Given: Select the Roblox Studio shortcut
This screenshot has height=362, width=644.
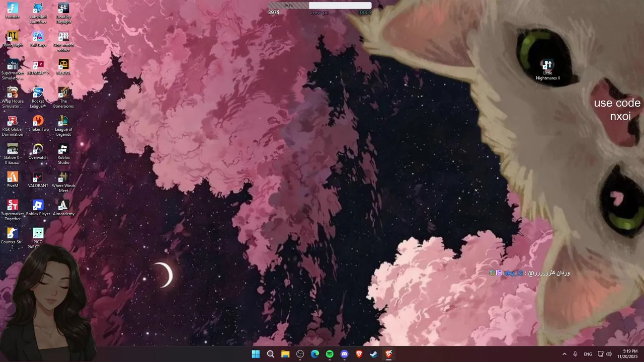Looking at the screenshot, I should click(x=63, y=154).
